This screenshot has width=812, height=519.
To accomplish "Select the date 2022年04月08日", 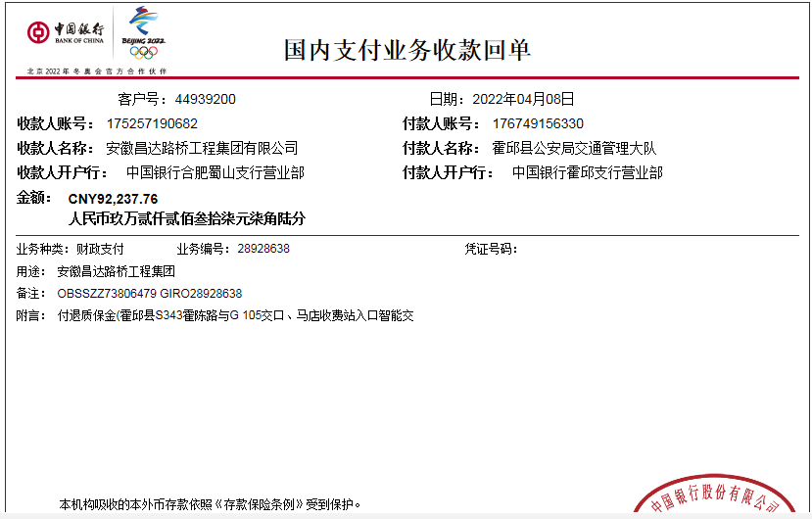I will tap(523, 99).
